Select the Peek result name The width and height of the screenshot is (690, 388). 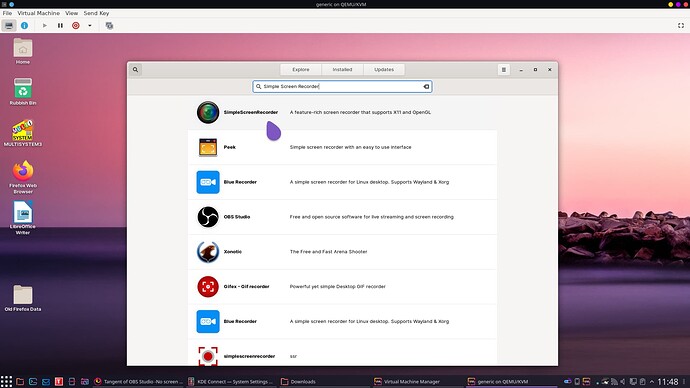tap(230, 147)
